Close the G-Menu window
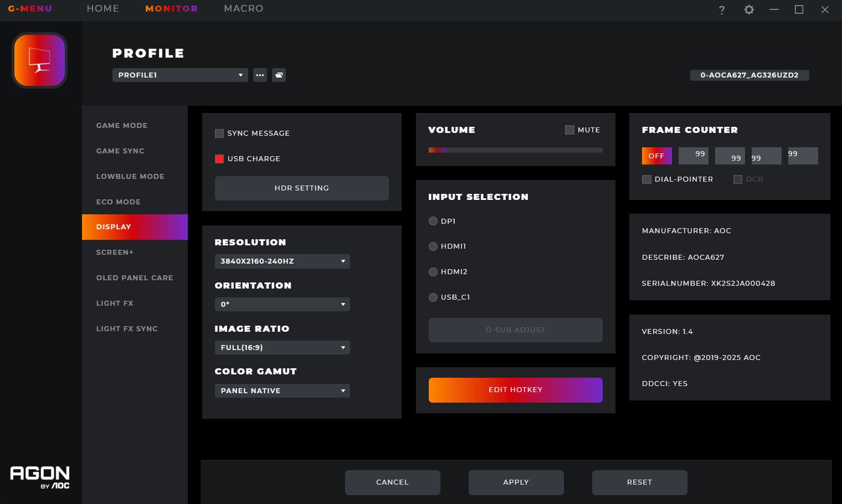The image size is (842, 504). click(x=825, y=9)
